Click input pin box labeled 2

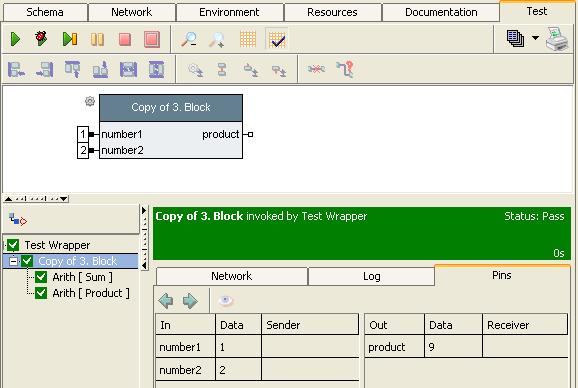pyautogui.click(x=83, y=150)
